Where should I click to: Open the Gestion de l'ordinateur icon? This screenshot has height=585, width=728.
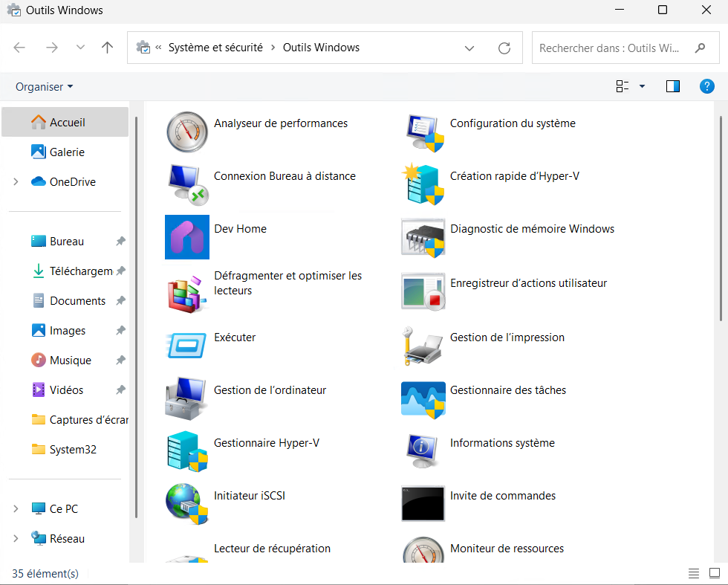coord(186,398)
